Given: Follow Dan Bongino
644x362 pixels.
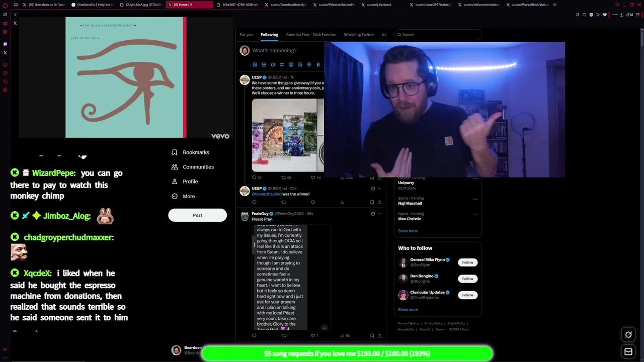Looking at the screenshot, I should click(x=467, y=279).
